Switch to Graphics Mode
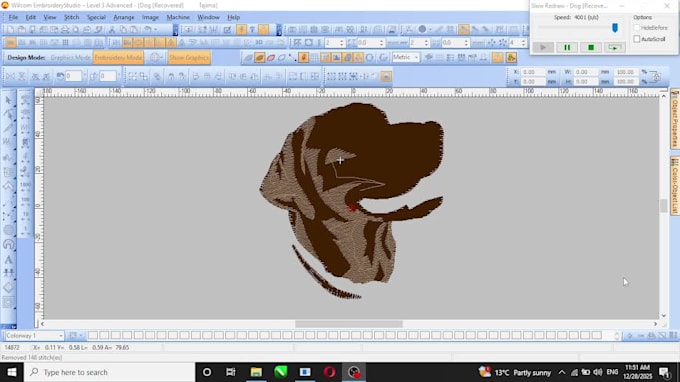 [70, 58]
